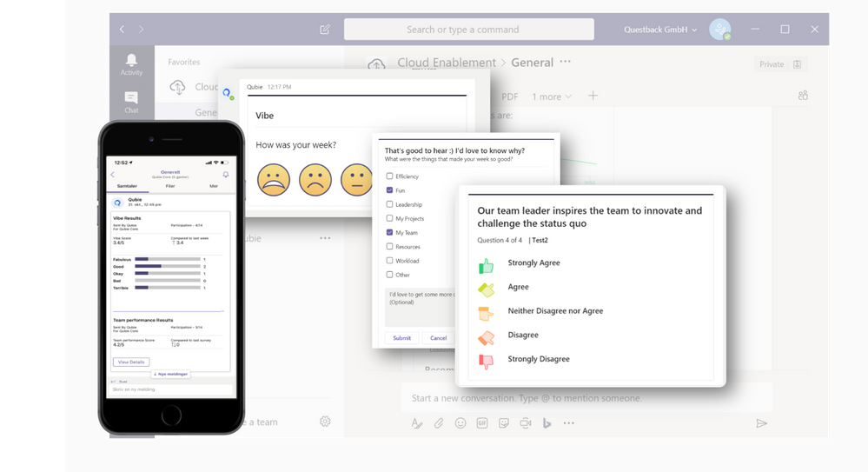Image resolution: width=868 pixels, height=472 pixels.
Task: Select the Samtaler tab on phone
Action: tap(127, 186)
